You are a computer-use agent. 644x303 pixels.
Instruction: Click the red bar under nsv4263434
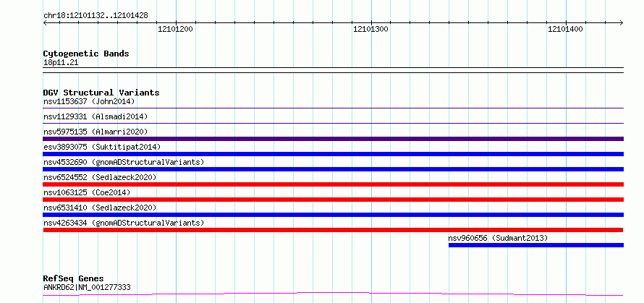pyautogui.click(x=334, y=230)
